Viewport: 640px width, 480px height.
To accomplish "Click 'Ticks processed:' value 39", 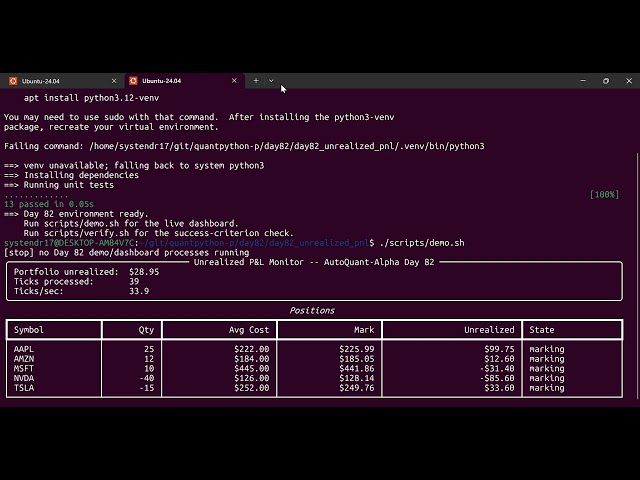I will point(134,282).
